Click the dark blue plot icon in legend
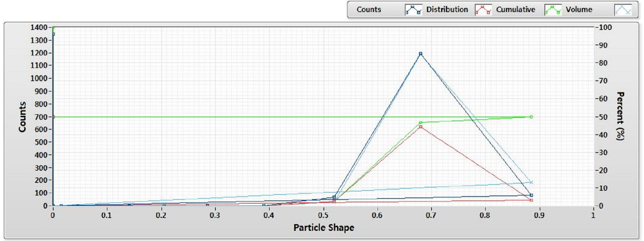Screen dimensions: 644x241 click(413, 9)
